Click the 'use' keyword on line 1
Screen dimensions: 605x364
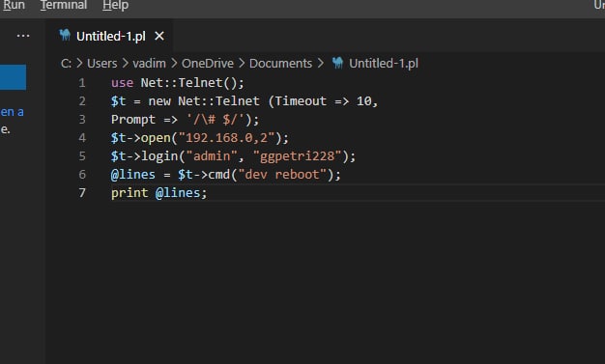pyautogui.click(x=123, y=83)
